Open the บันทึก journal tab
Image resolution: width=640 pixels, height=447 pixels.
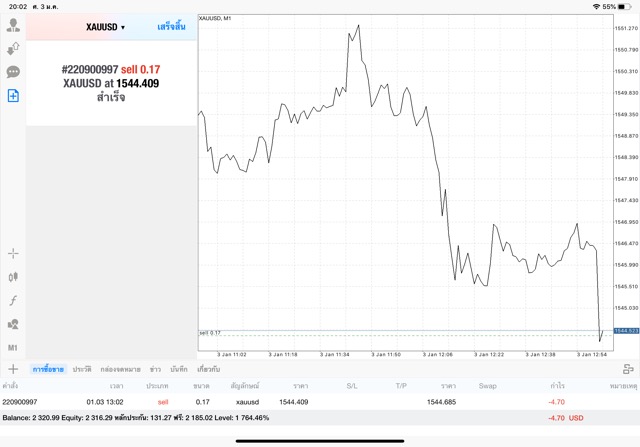179,370
